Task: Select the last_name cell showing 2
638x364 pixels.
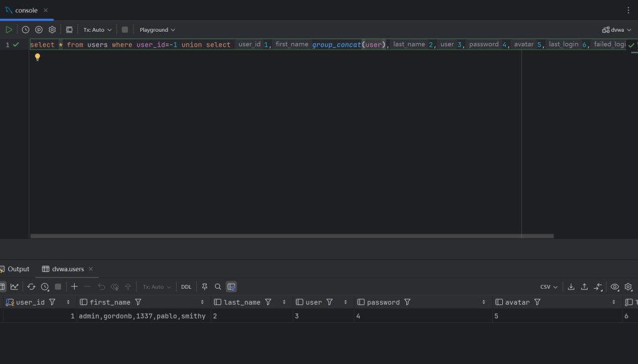Action: click(x=252, y=316)
